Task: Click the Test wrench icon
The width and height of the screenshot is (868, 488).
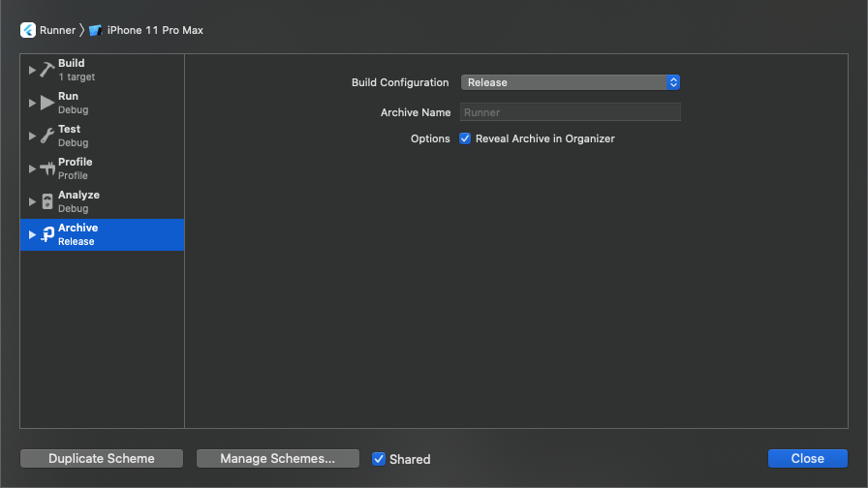Action: [47, 136]
